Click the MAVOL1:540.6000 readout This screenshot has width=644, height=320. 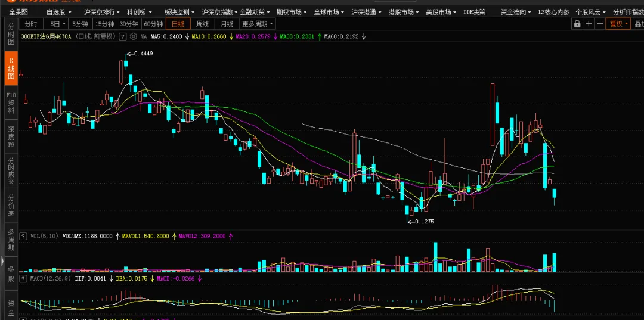pos(145,237)
